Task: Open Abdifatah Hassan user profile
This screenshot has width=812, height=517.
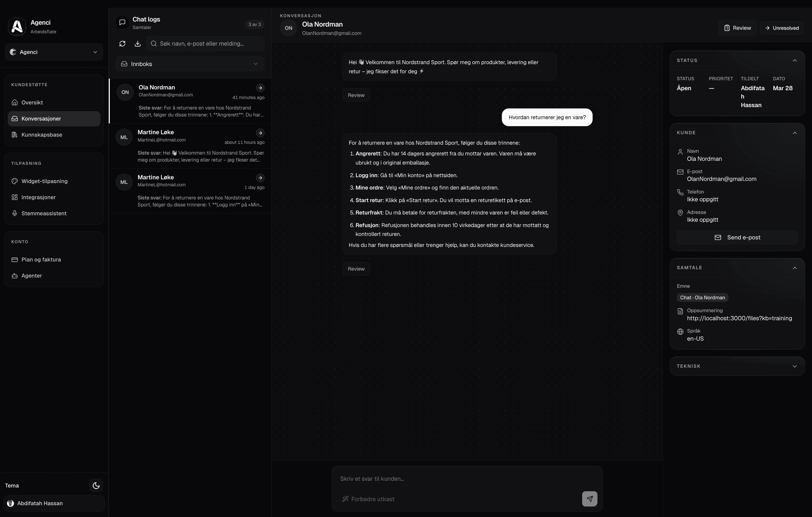Action: pos(54,504)
